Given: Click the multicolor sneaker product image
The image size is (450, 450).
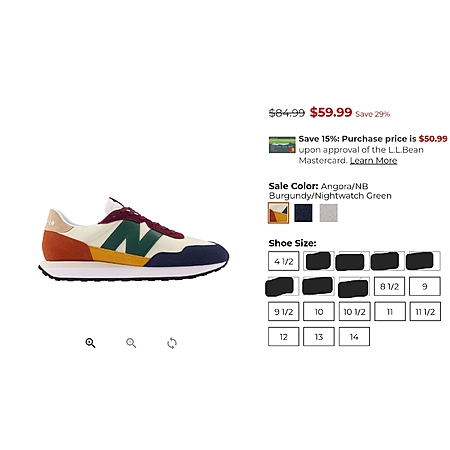Looking at the screenshot, I should 133,239.
